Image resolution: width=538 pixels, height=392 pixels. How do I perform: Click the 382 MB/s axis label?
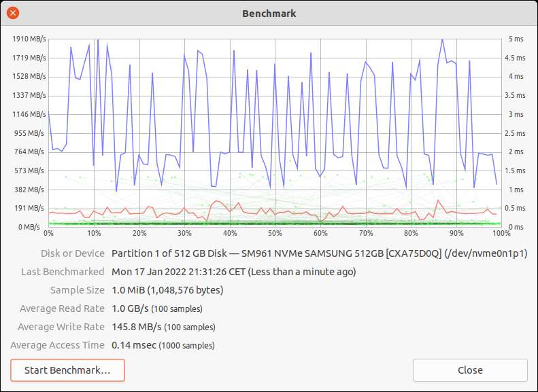point(30,190)
